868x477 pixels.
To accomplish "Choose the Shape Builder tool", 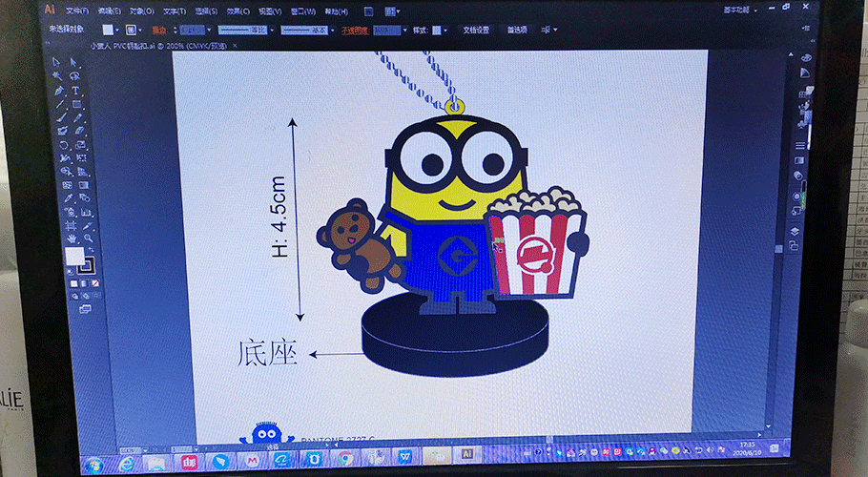I will point(66,172).
